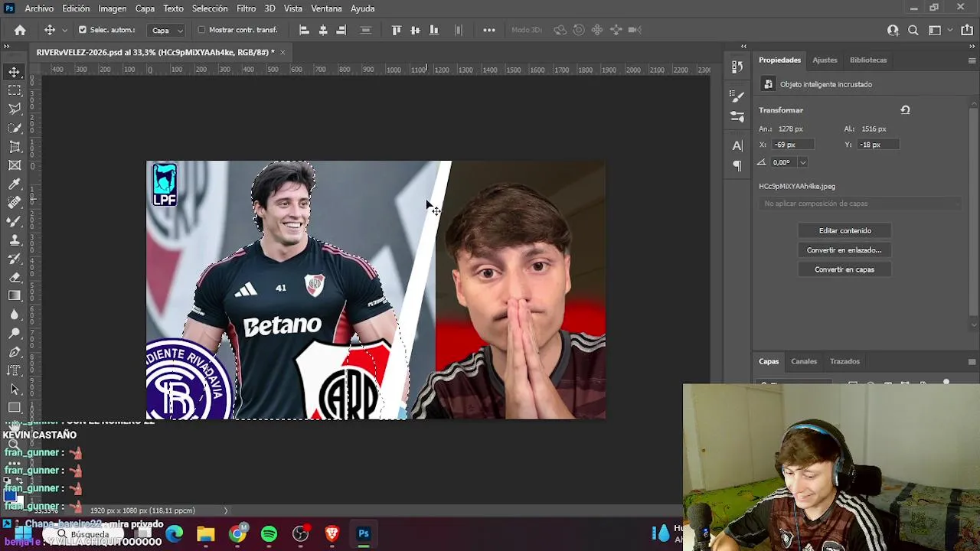Select the Rectangle shape tool
Image resolution: width=980 pixels, height=551 pixels.
(15, 408)
